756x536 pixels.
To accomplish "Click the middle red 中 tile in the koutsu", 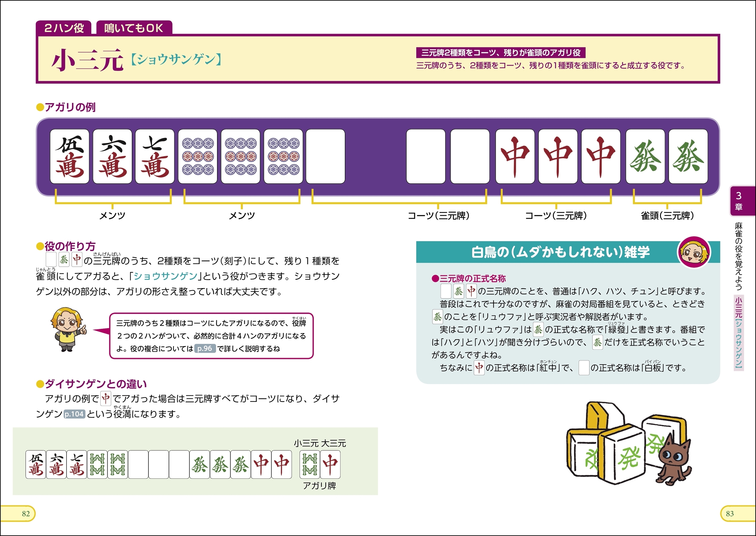I will pos(558,157).
